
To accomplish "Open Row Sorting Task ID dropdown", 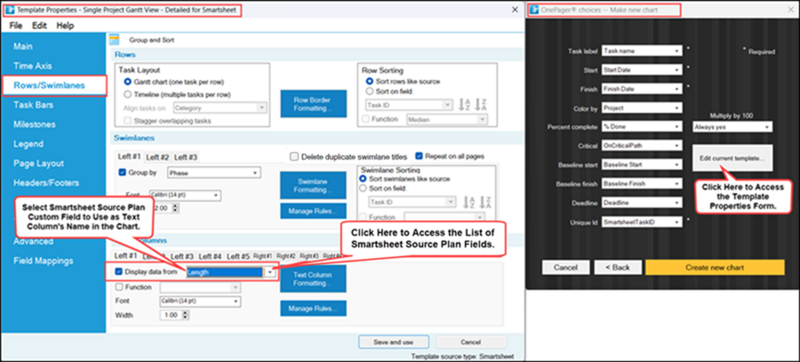I will (447, 105).
